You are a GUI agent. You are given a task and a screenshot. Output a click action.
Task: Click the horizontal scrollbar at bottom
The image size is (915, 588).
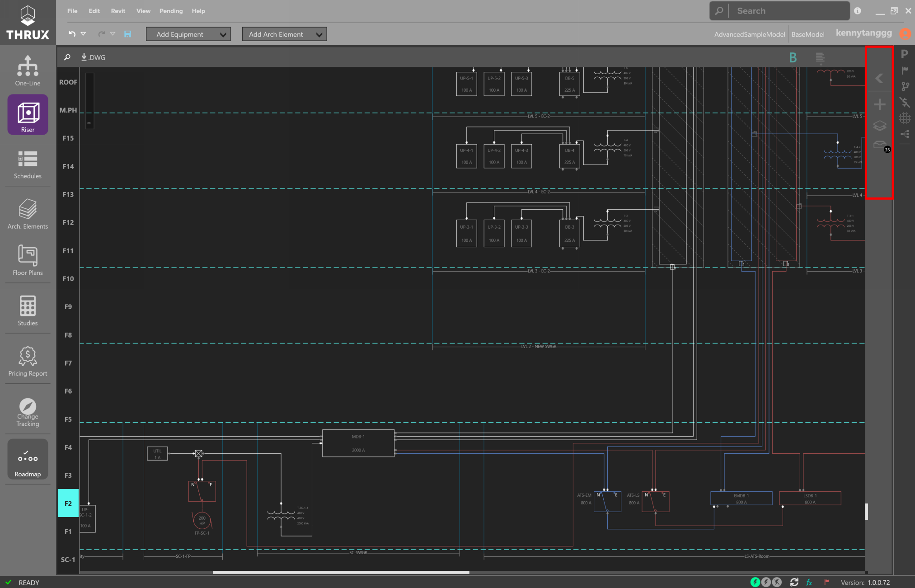click(x=341, y=572)
